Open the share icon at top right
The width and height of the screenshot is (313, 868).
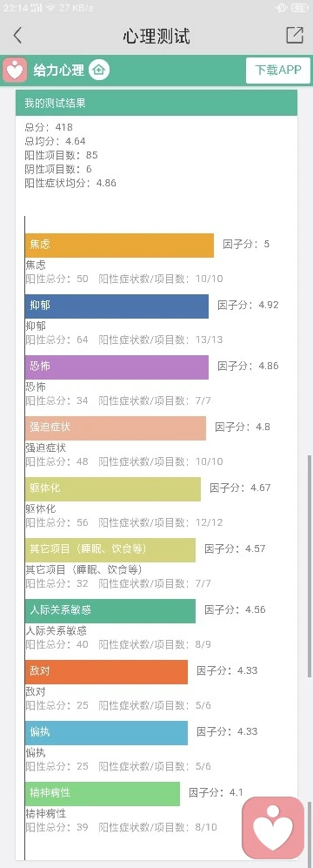click(295, 35)
